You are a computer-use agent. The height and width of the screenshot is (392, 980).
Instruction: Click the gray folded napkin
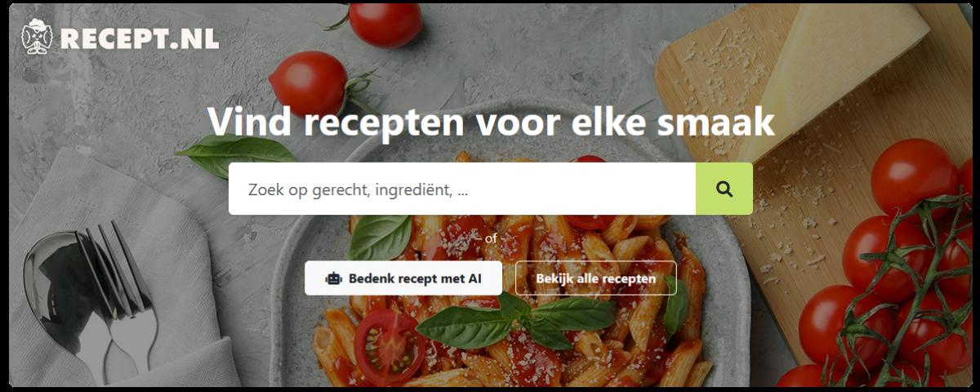pyautogui.click(x=106, y=269)
